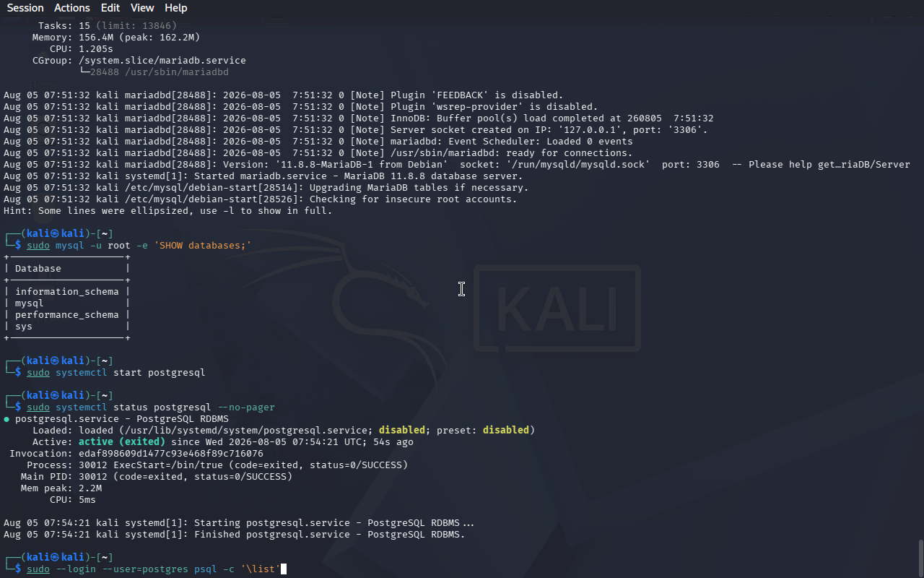Click the 'active (exited)' status text
The width and height of the screenshot is (924, 578).
[122, 442]
